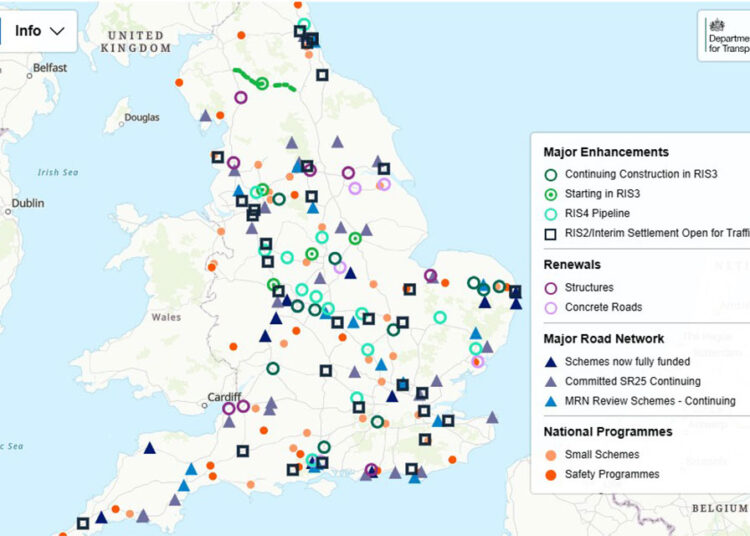Click the National Programmes legend heading
The height and width of the screenshot is (536, 750).
point(608,432)
